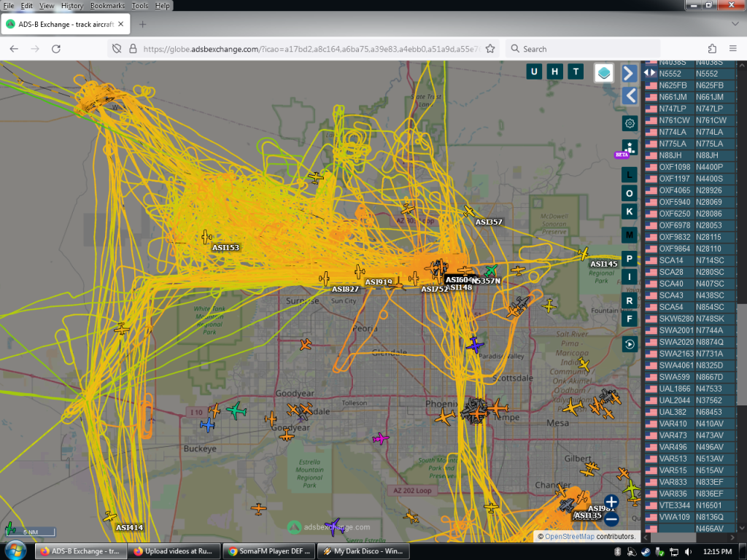Image resolution: width=747 pixels, height=560 pixels.
Task: Toggle the U map filter button
Action: click(534, 72)
